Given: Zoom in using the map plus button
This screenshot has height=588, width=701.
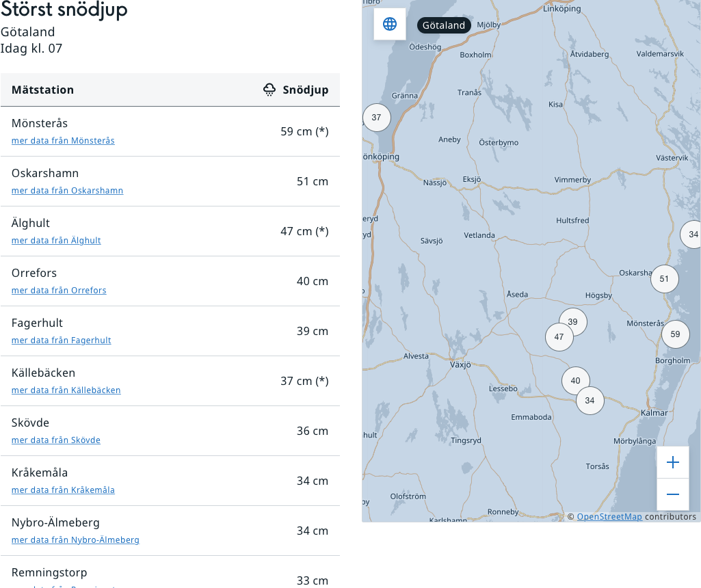Looking at the screenshot, I should click(672, 463).
